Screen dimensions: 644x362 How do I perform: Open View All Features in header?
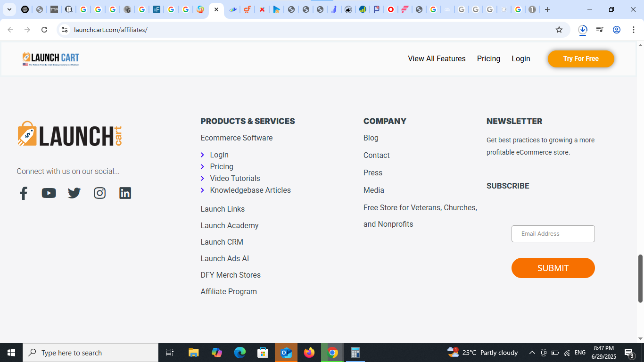click(437, 59)
